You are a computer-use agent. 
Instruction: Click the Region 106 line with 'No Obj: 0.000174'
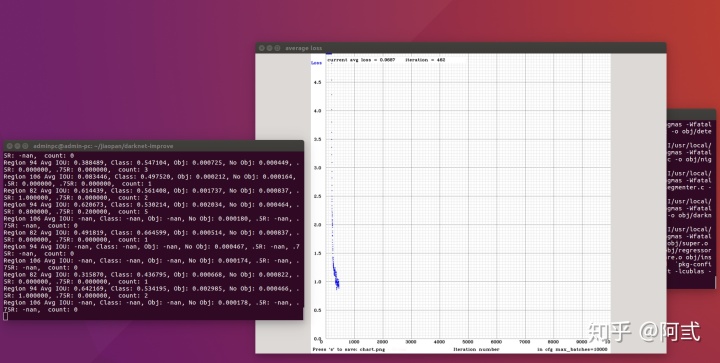(152, 261)
